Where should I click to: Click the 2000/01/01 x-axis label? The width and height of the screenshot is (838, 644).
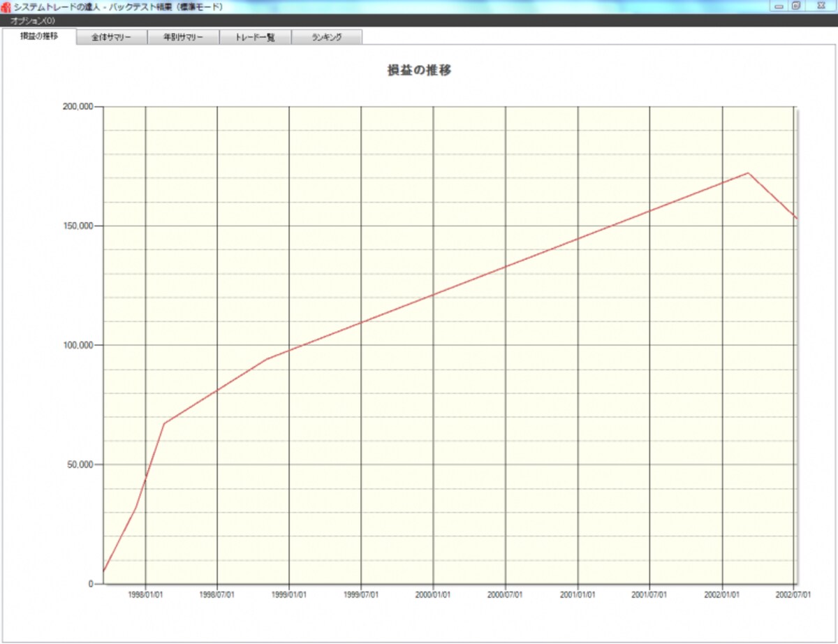click(433, 594)
